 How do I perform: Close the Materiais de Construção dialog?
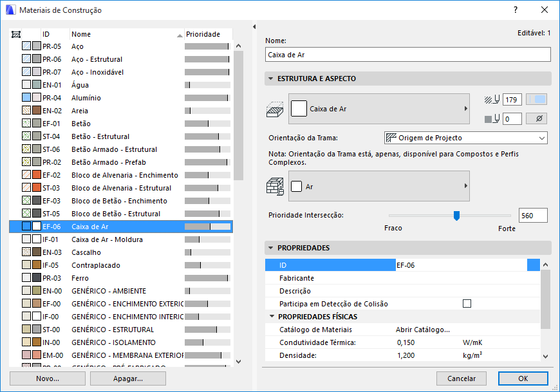click(545, 10)
